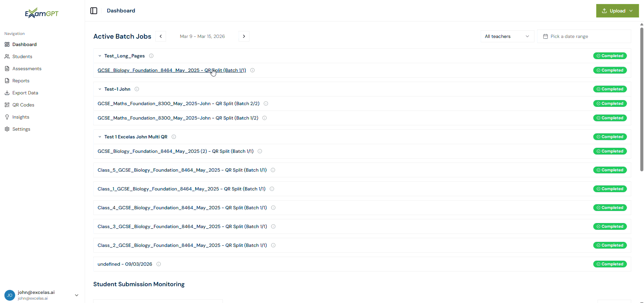
Task: Click info icon next to undefined - 09/03/2026
Action: click(x=159, y=264)
